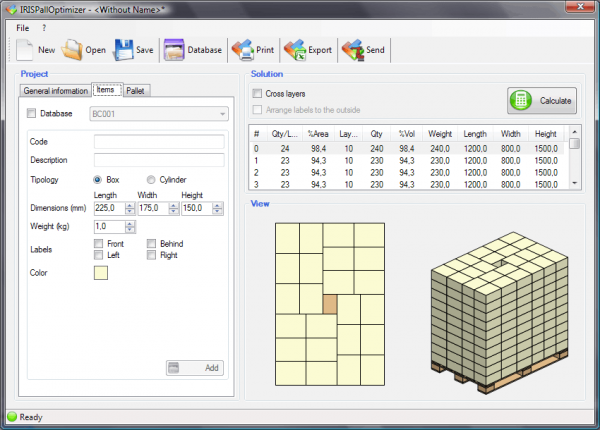Open the Database toolbar icon

click(x=174, y=48)
